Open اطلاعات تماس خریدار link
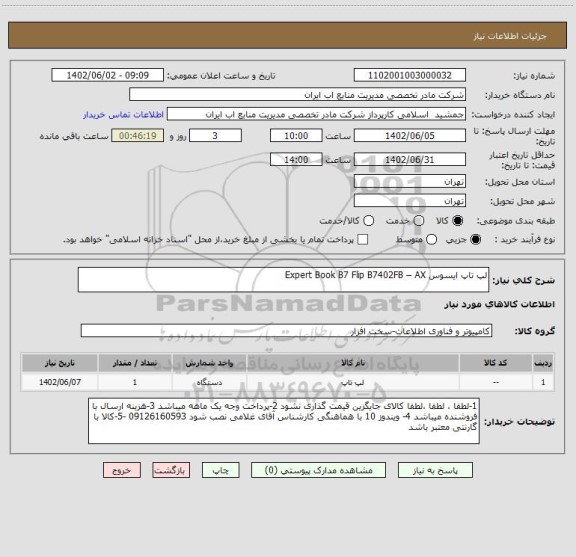 click(x=123, y=115)
